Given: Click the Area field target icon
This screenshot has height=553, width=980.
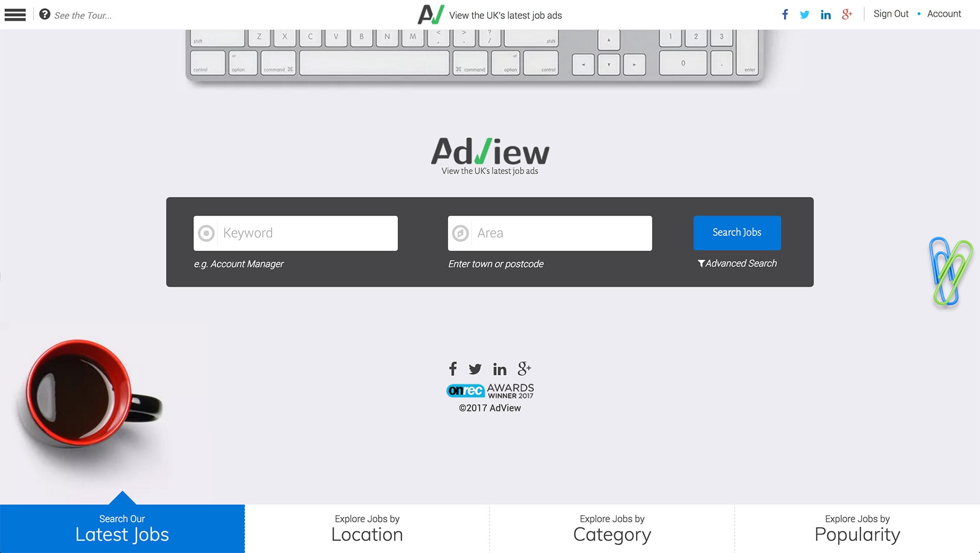Looking at the screenshot, I should click(x=461, y=232).
